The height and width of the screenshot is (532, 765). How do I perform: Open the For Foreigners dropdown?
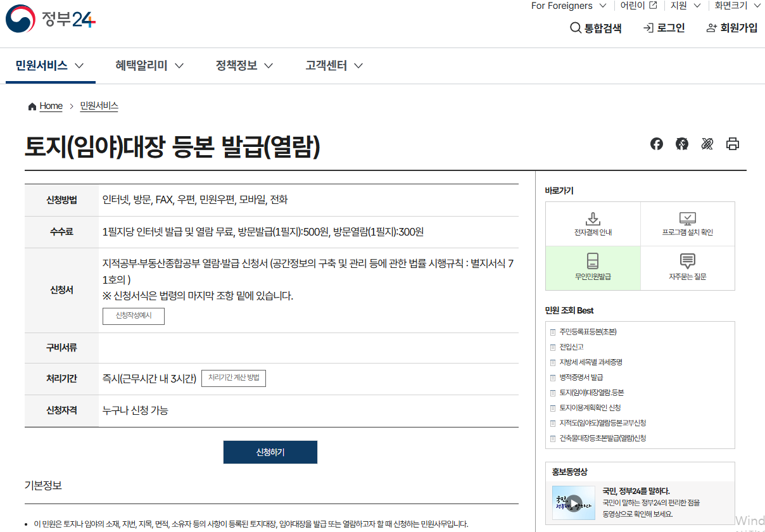(x=567, y=6)
